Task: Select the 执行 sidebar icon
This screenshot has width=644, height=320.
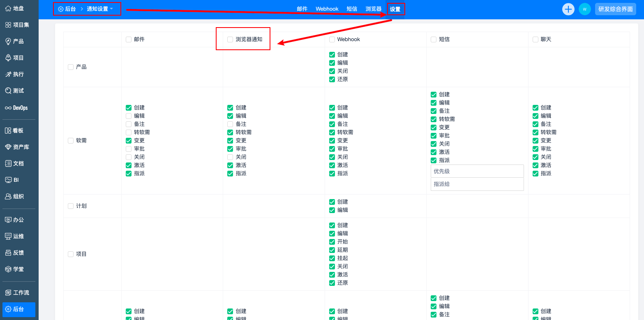Action: click(x=8, y=74)
